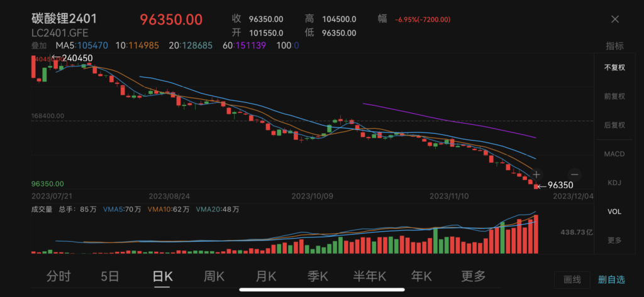644x297 pixels.
Task: Tap the 96350.00 latest price
Action: click(171, 19)
